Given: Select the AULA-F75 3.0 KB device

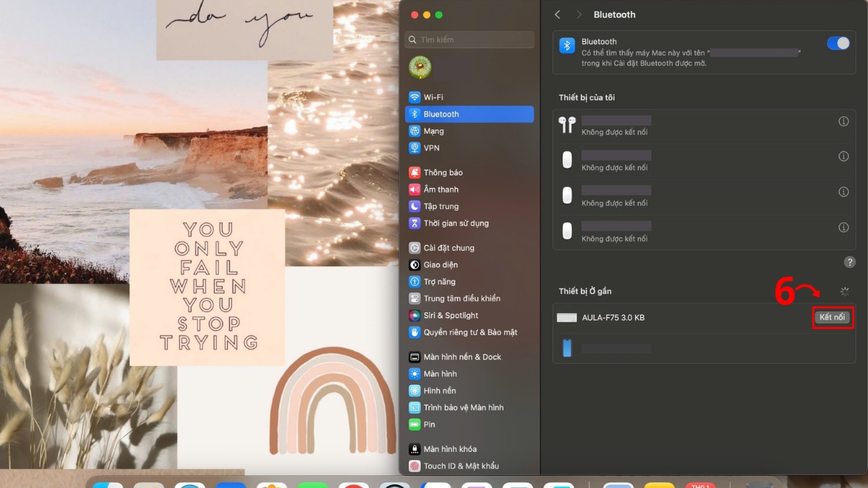Looking at the screenshot, I should pos(704,317).
